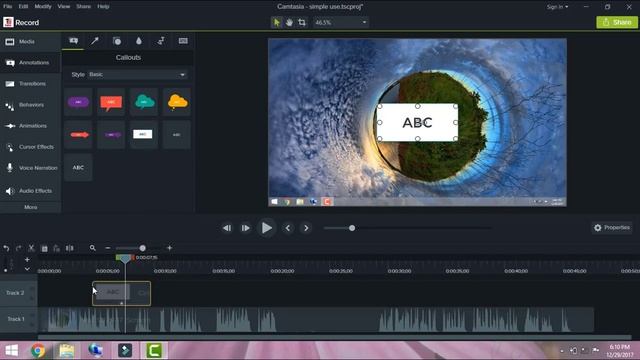Open the Annotations panel
640x360 pixels.
click(31, 63)
